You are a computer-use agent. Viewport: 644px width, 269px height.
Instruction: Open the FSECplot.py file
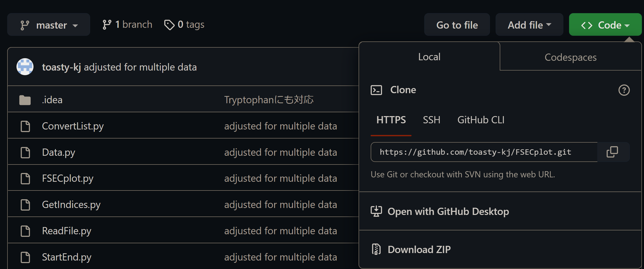click(x=67, y=178)
